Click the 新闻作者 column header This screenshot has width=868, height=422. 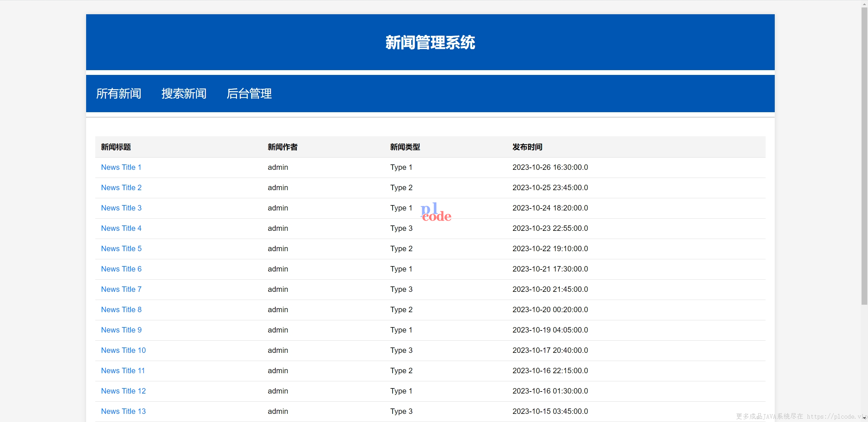pos(283,147)
